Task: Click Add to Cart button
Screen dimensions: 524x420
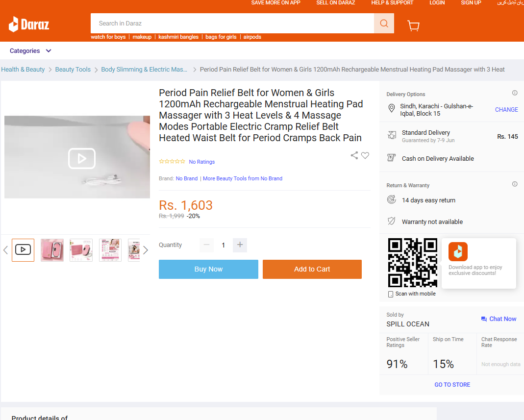Action: pyautogui.click(x=312, y=270)
